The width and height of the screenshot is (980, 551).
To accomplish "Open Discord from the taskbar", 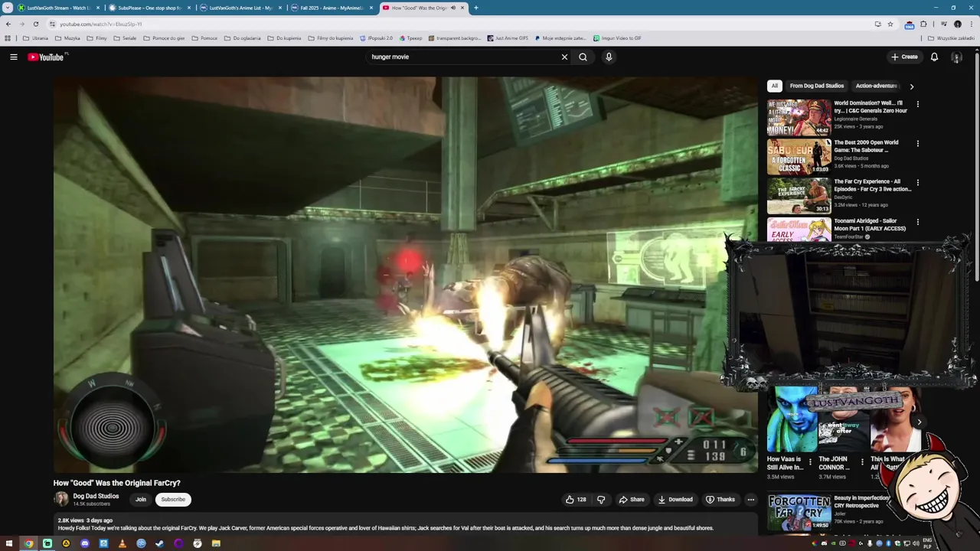I will pyautogui.click(x=85, y=543).
